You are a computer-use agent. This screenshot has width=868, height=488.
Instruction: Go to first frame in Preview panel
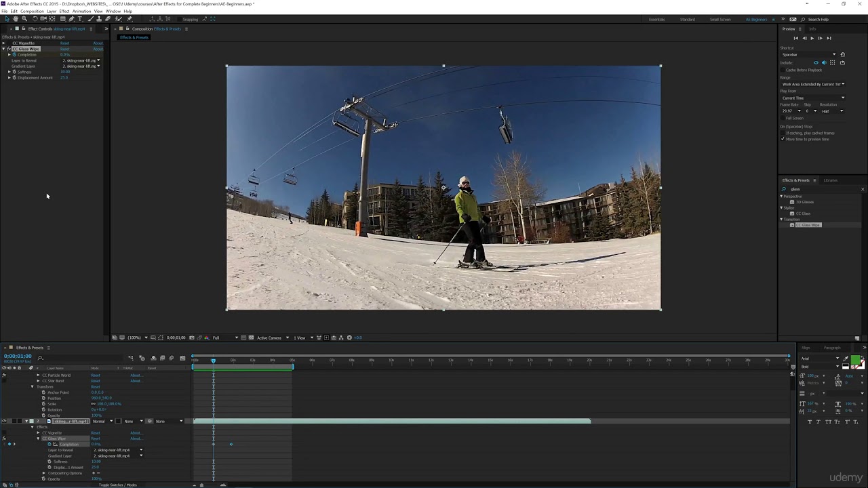point(796,39)
